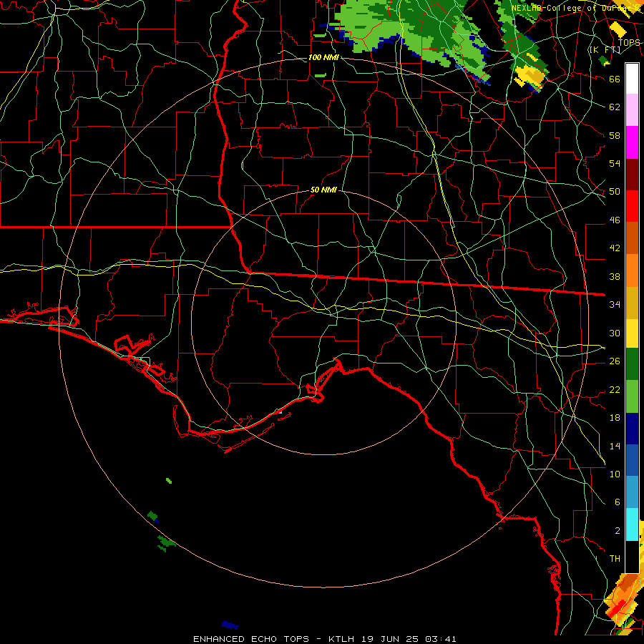Click the legend label "TH"

tap(615, 559)
